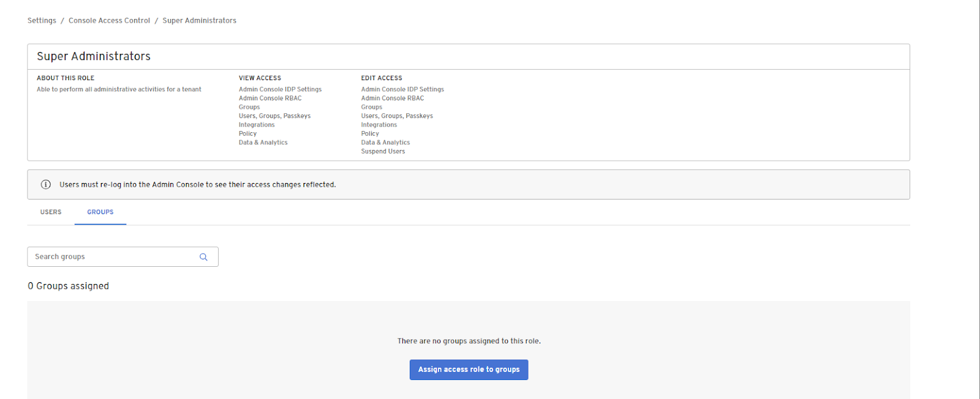The image size is (980, 399).
Task: Select the GROUPS tab
Action: (100, 212)
